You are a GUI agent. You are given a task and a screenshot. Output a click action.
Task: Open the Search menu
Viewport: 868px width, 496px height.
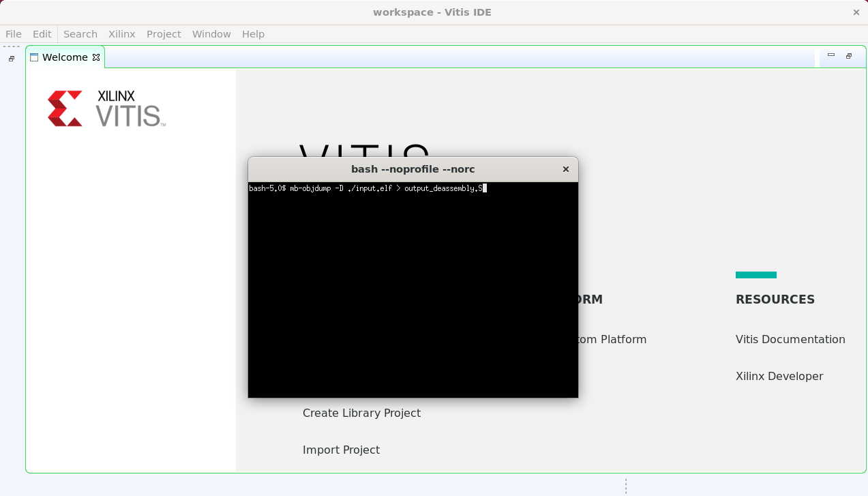pyautogui.click(x=80, y=33)
